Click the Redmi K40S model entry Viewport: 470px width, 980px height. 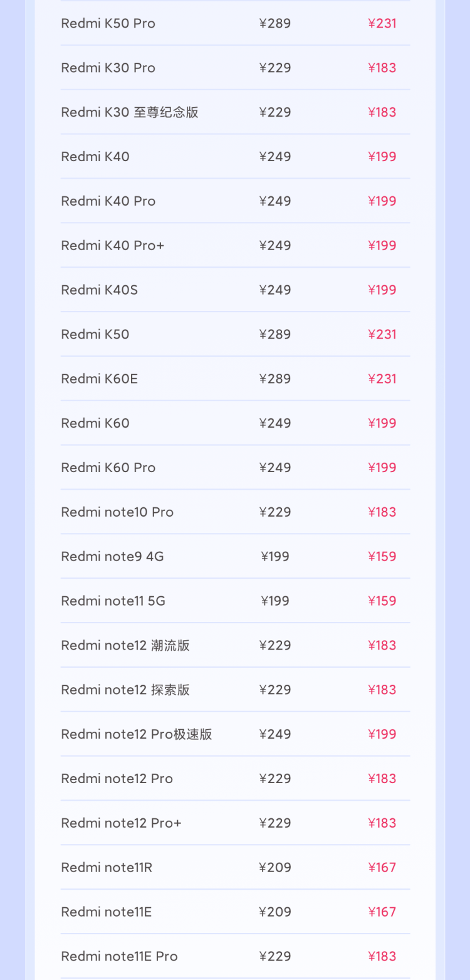coord(99,290)
